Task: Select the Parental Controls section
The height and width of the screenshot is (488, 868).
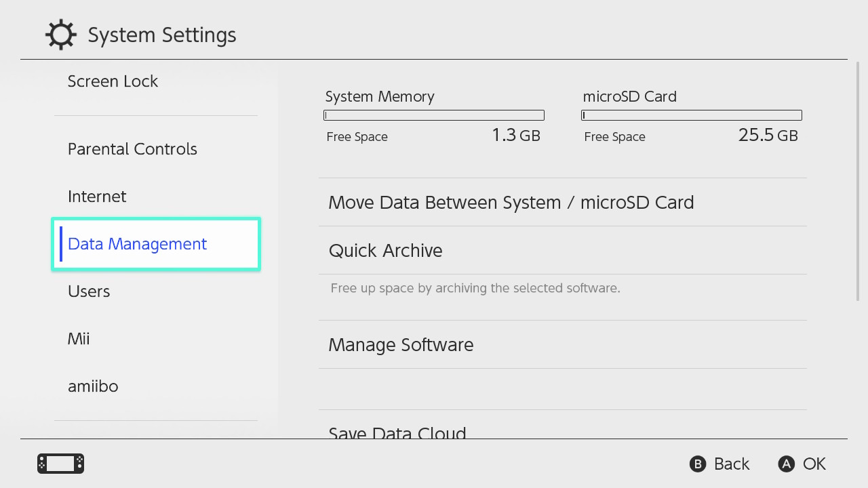Action: tap(132, 149)
